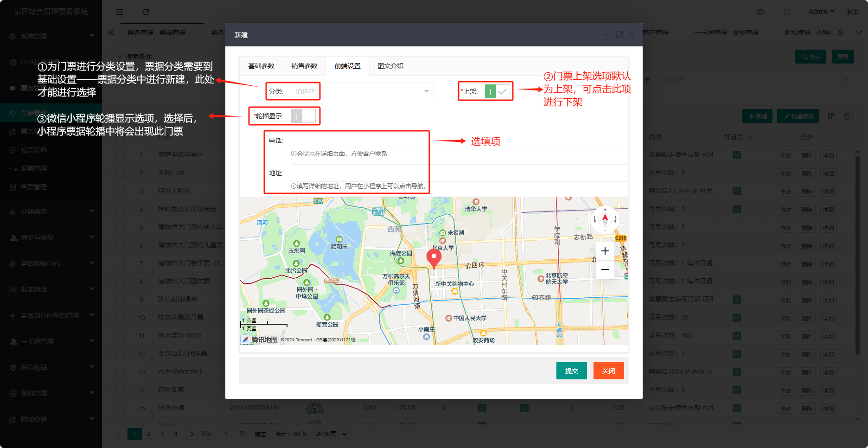Collapse the 搜索条件 section
868x448 pixels.
pos(134,57)
